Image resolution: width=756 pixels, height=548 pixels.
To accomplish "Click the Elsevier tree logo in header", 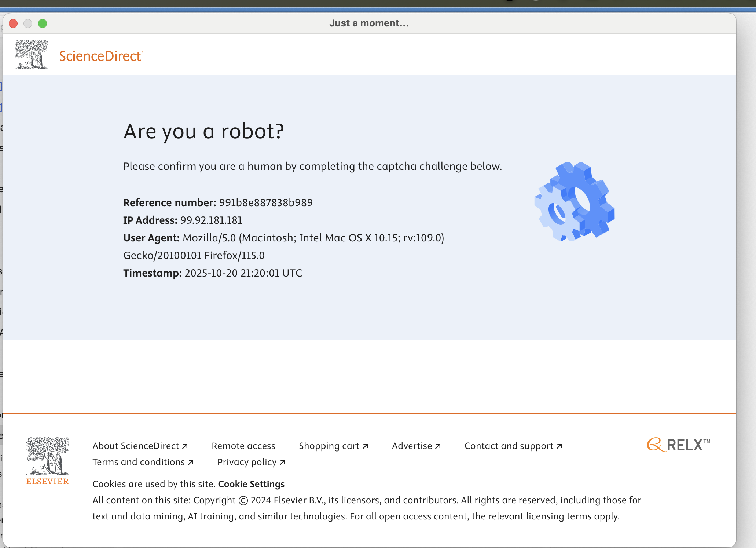I will pyautogui.click(x=31, y=55).
